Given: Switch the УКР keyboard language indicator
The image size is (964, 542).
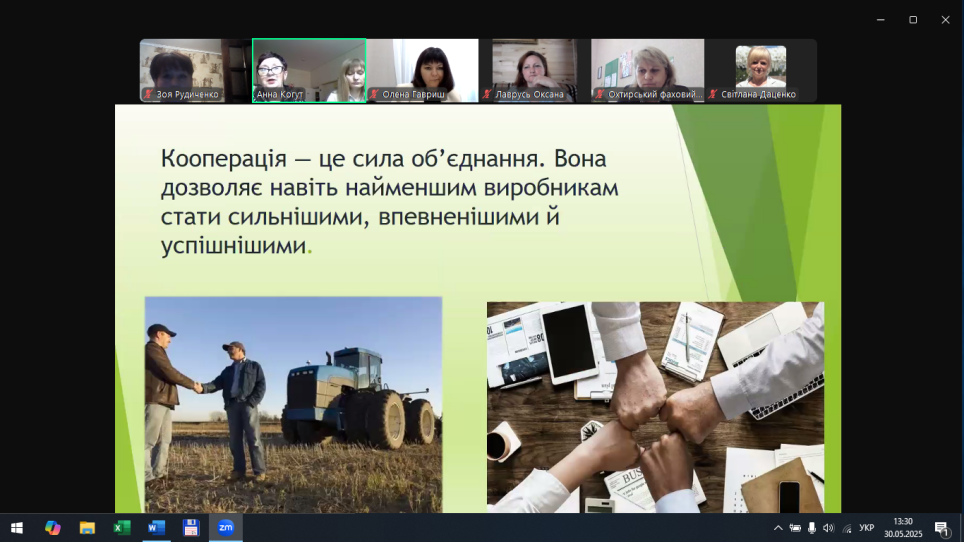Looking at the screenshot, I should click(867, 527).
